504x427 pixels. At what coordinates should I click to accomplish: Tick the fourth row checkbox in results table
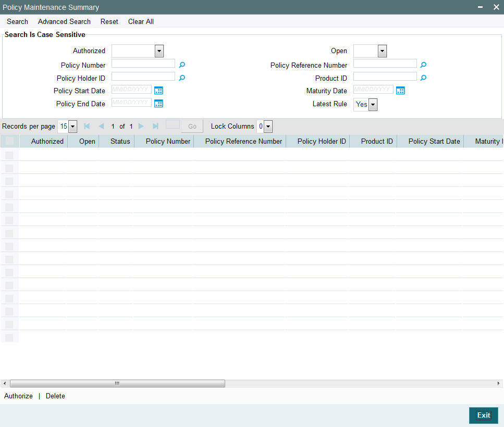pyautogui.click(x=9, y=194)
